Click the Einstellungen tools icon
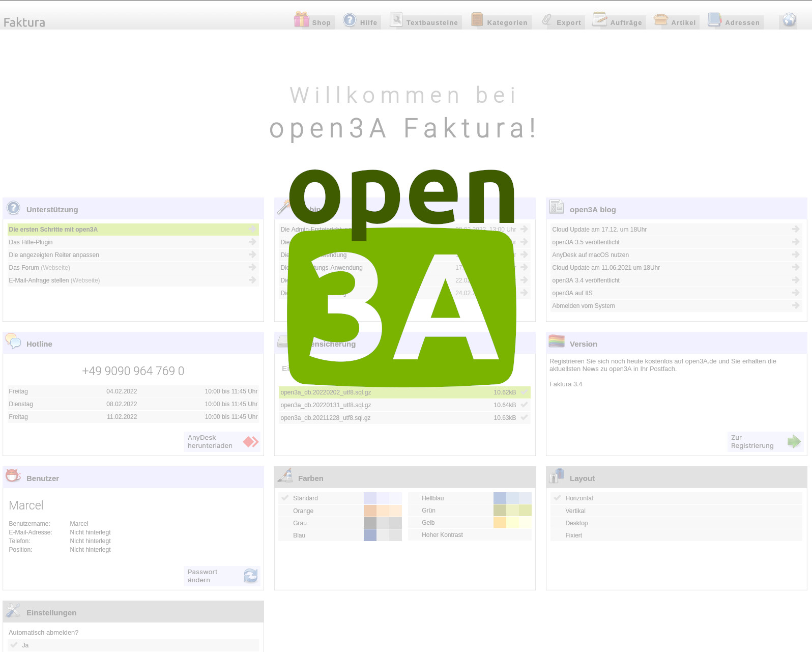The width and height of the screenshot is (812, 652). coord(13,610)
